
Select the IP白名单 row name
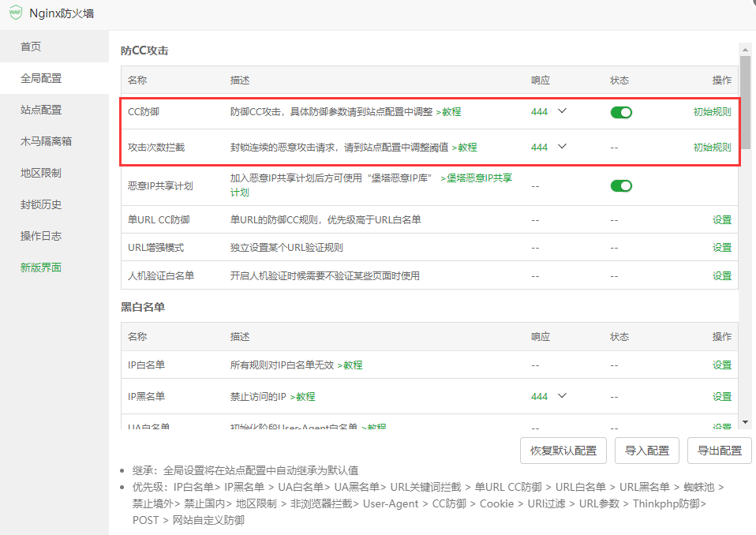click(x=146, y=365)
